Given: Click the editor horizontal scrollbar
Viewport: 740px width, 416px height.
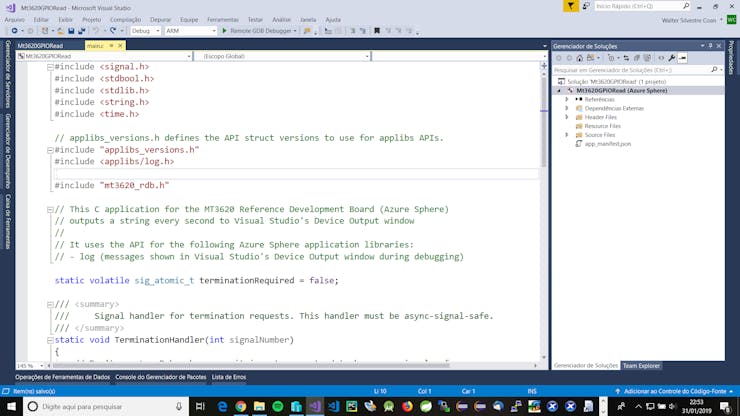Looking at the screenshot, I should tap(250, 366).
